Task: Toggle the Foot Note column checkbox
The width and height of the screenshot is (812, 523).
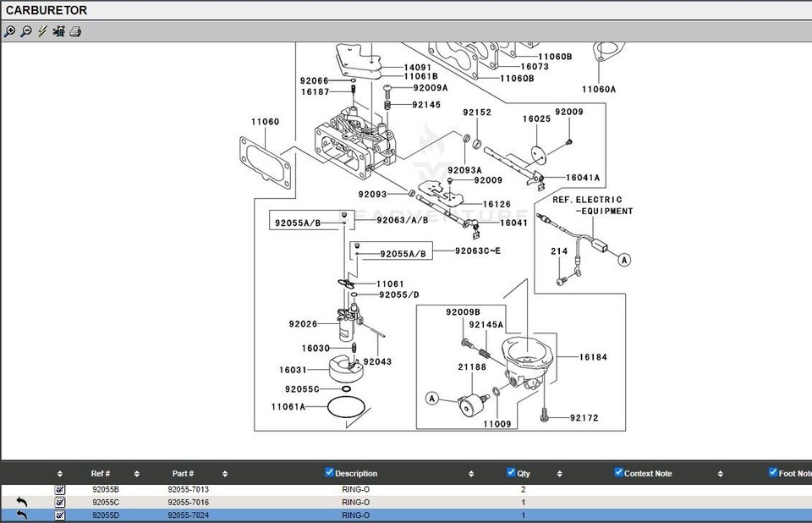Action: [773, 472]
